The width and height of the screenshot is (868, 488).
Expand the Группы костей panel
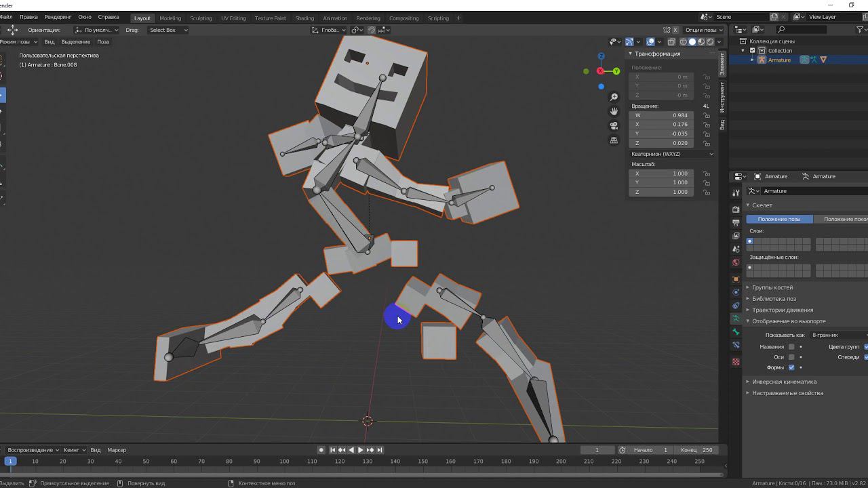tap(772, 287)
